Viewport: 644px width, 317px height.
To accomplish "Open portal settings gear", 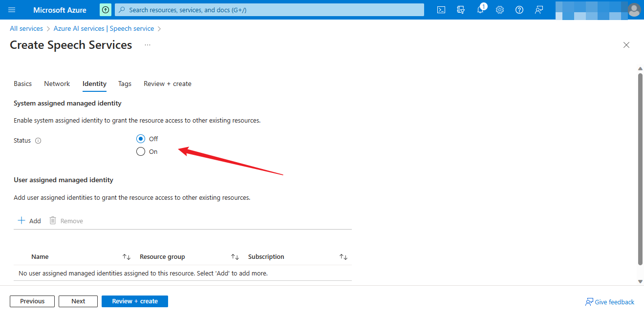I will (x=500, y=10).
